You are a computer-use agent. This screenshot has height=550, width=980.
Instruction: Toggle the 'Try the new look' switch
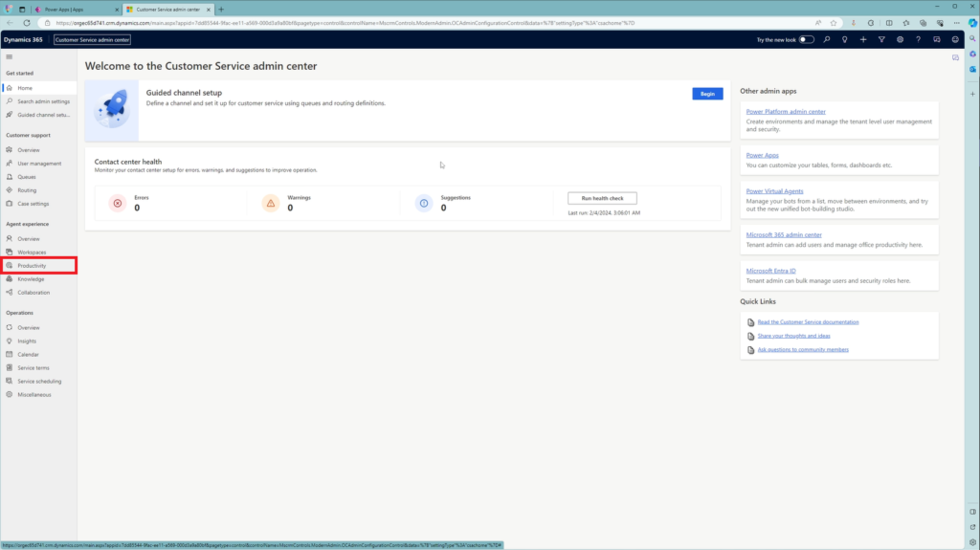pos(807,39)
